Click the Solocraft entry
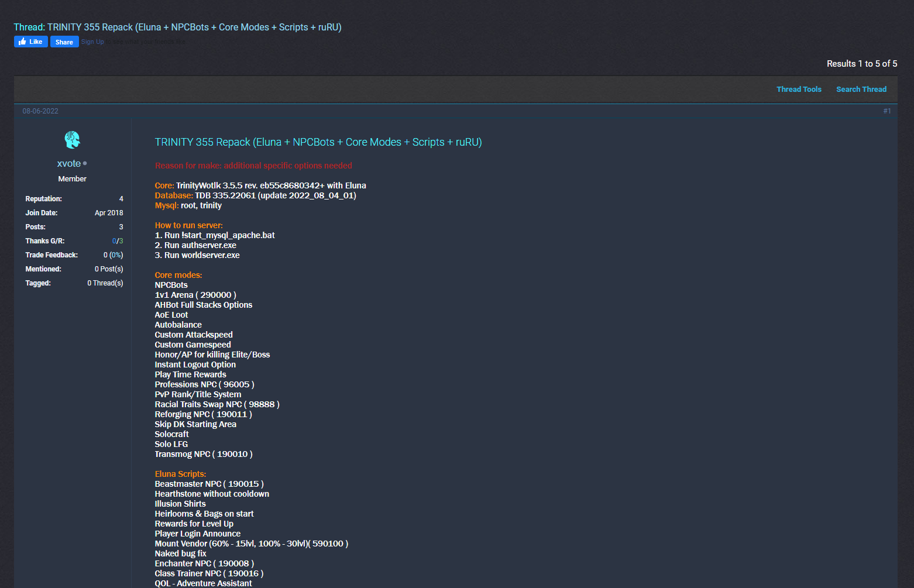914x588 pixels. click(x=171, y=434)
